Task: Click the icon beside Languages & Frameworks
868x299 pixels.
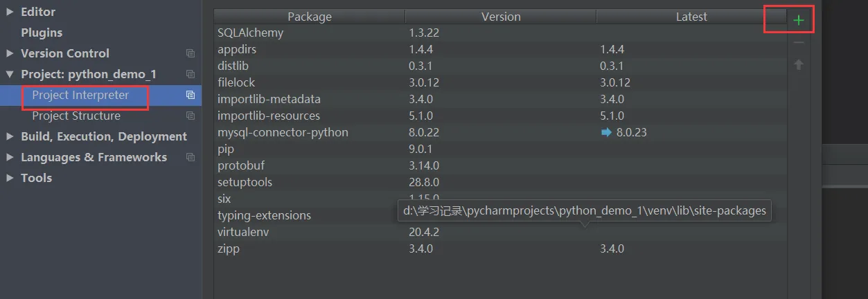Action: [x=191, y=157]
